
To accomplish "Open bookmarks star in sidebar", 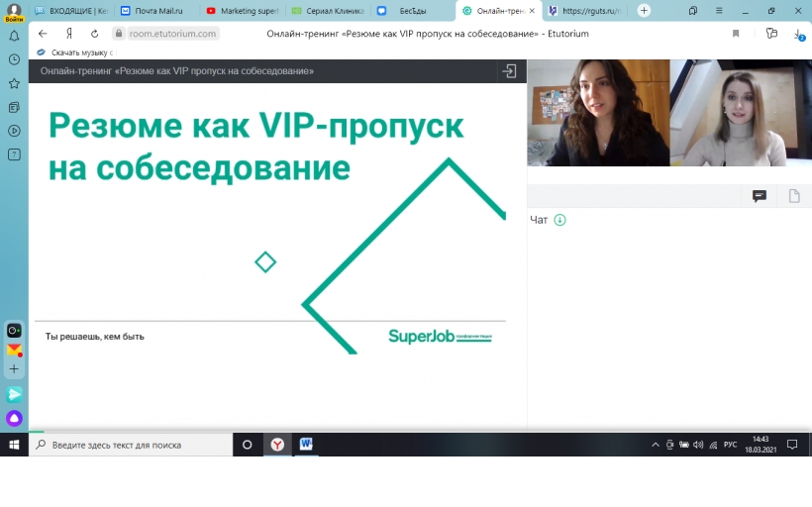I will (14, 83).
